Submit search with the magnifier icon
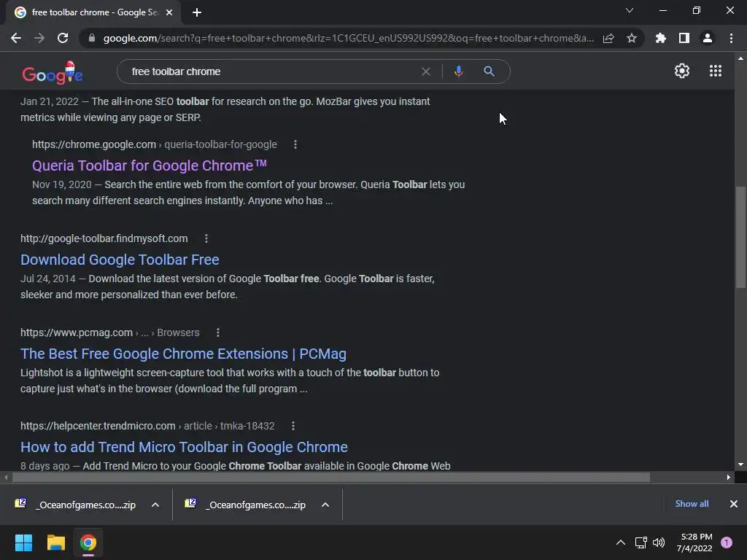Screen dimensions: 747x560 coord(489,71)
